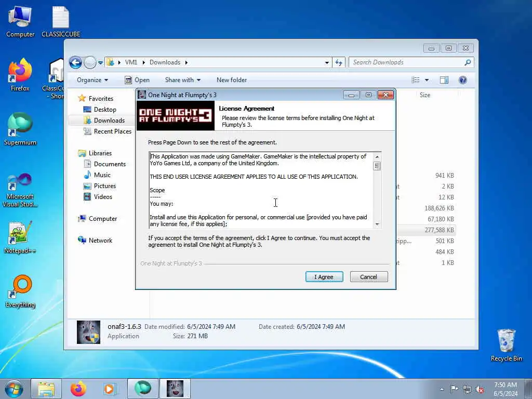Select the file row sized 67,180 KB
Viewport: 532px width, 399px height.
tap(426, 219)
